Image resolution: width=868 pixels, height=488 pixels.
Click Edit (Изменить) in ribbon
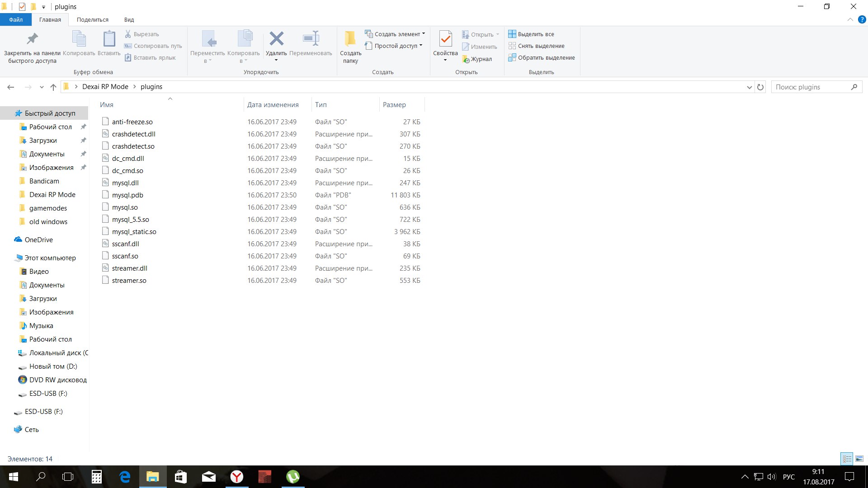[479, 47]
